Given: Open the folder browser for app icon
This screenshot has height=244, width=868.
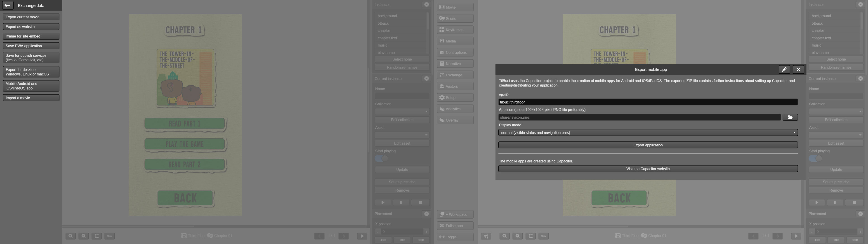Looking at the screenshot, I should click(x=790, y=117).
